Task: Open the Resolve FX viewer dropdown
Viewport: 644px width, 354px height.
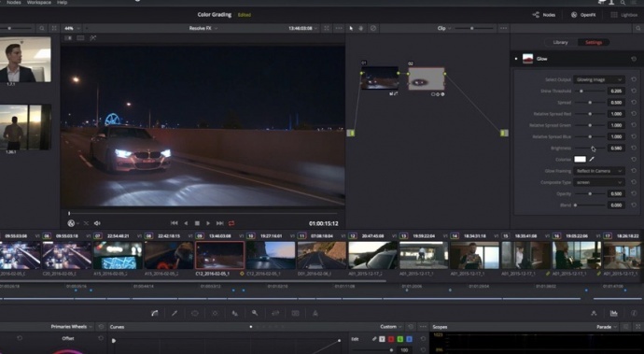Action: (x=203, y=28)
